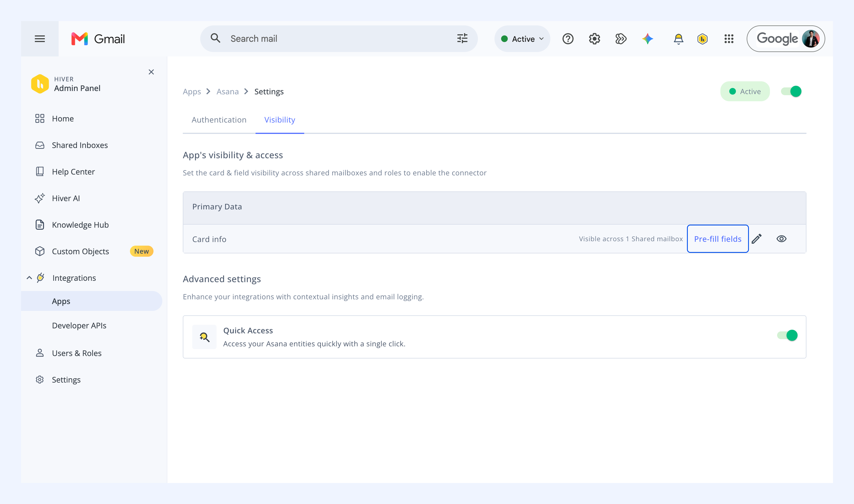Open the Active status dropdown
This screenshot has width=854, height=504.
tap(522, 39)
